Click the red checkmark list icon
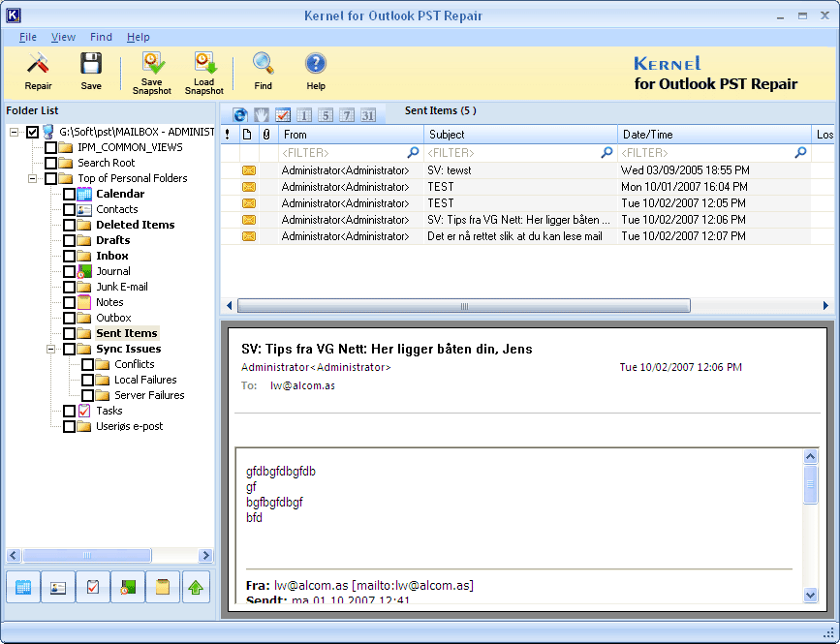The image size is (840, 644). [x=283, y=114]
